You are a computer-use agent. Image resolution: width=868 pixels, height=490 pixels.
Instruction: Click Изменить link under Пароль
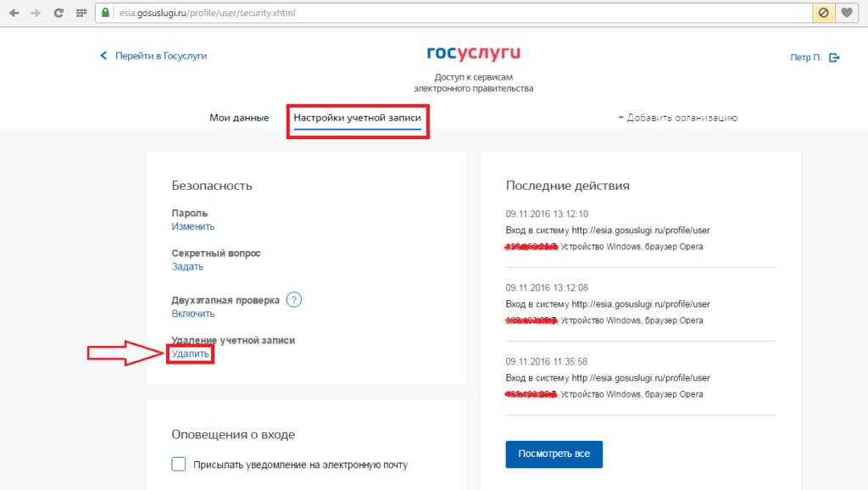point(192,226)
